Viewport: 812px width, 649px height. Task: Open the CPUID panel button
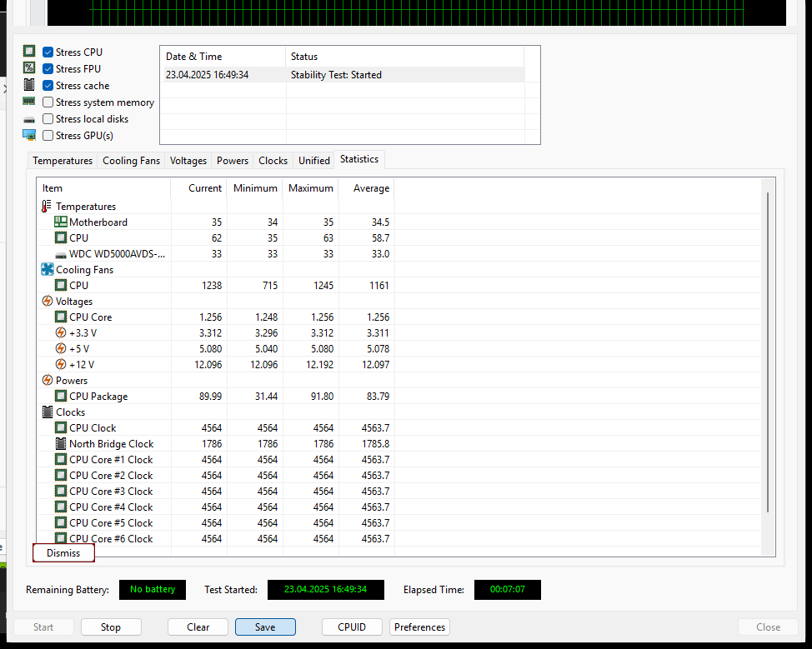352,627
